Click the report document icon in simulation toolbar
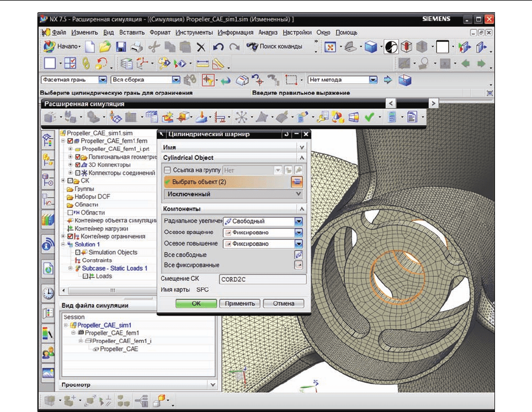The image size is (532, 412). [412, 117]
